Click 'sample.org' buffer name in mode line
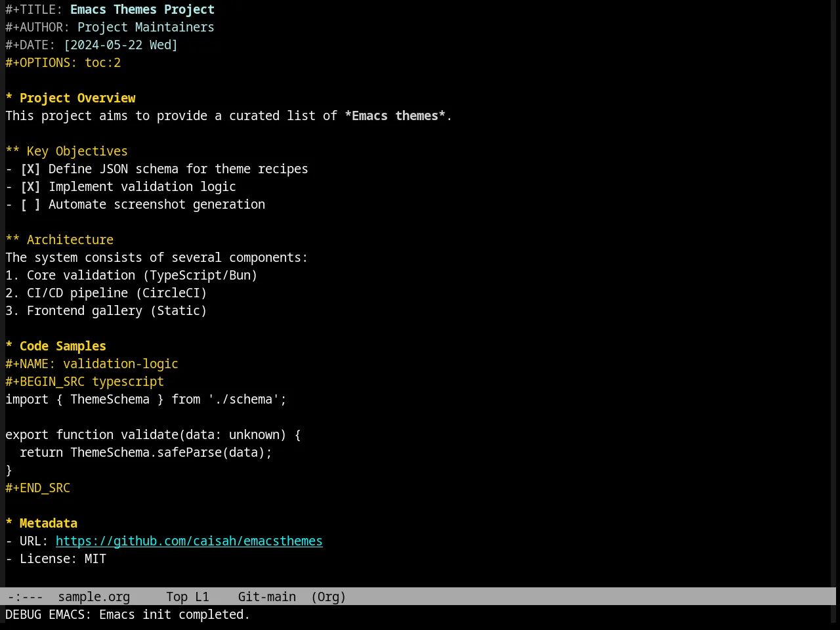The height and width of the screenshot is (630, 840). (94, 597)
